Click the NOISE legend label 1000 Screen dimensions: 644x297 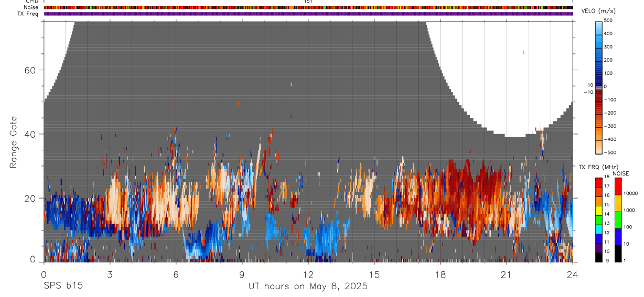point(629,211)
